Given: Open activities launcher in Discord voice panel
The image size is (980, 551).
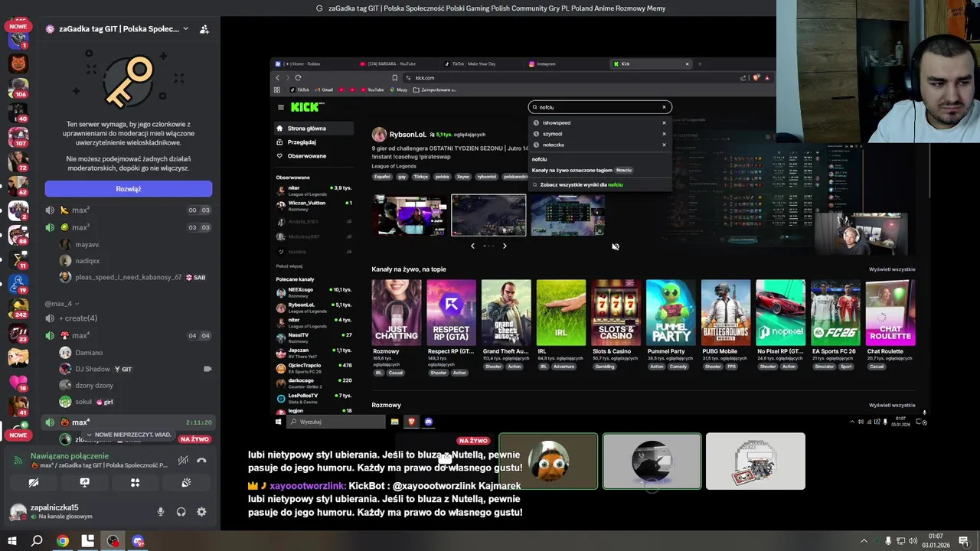Looking at the screenshot, I should click(135, 483).
